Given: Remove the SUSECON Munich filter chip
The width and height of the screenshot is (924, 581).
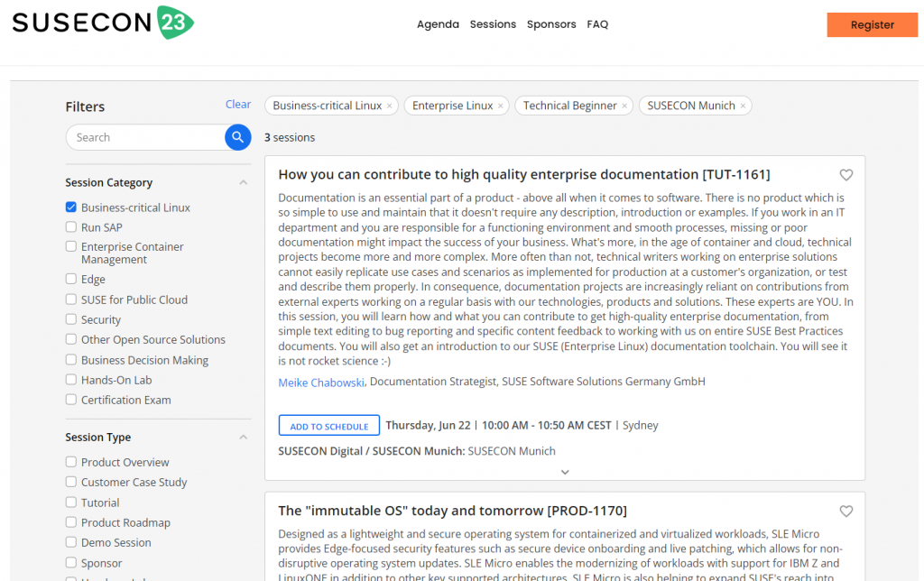Looking at the screenshot, I should coord(743,106).
